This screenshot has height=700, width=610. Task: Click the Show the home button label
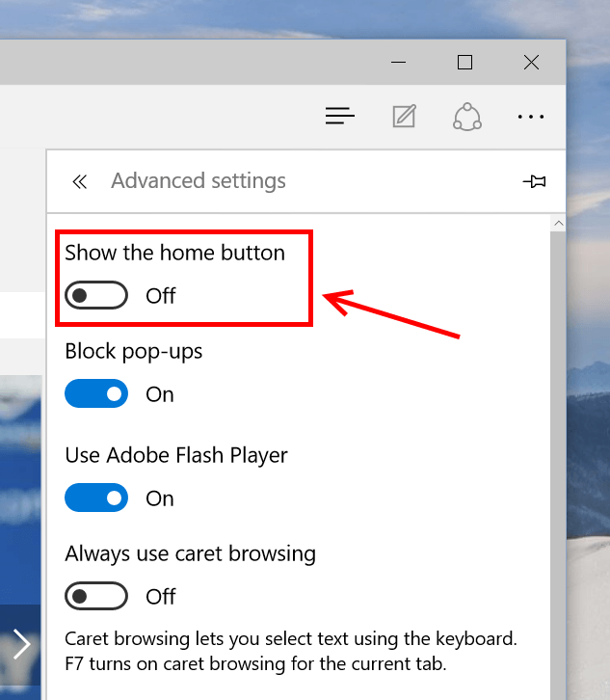click(x=175, y=253)
